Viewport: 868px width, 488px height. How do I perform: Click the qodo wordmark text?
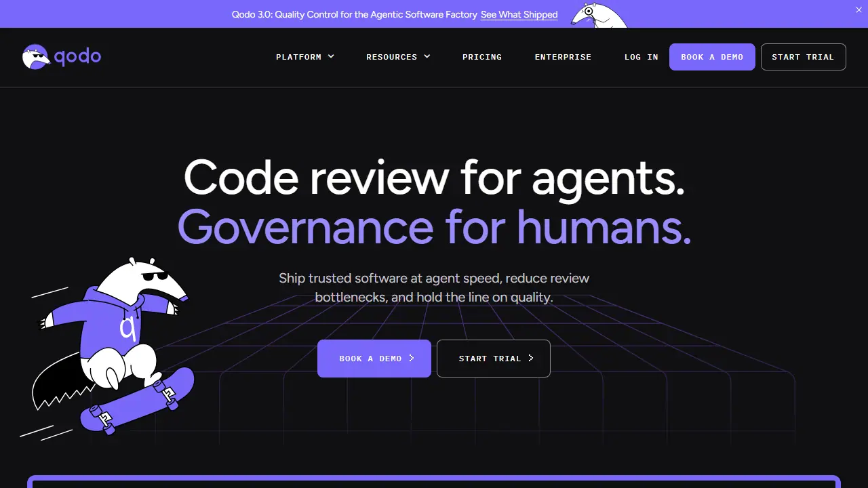click(77, 57)
